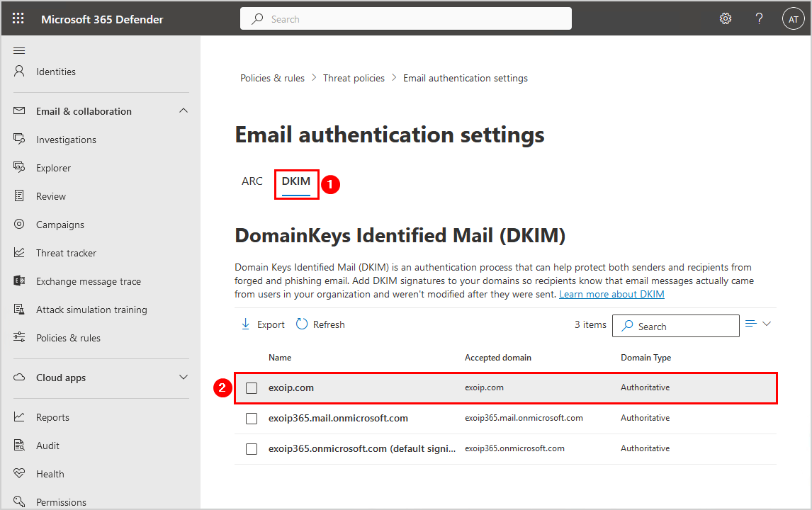
Task: Click the Identities person icon
Action: click(19, 72)
